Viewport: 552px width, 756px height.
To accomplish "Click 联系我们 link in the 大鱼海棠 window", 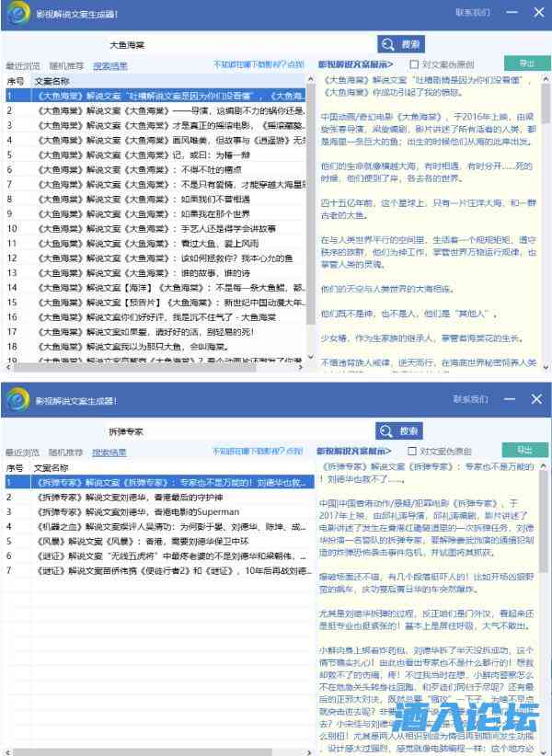I will tap(471, 13).
